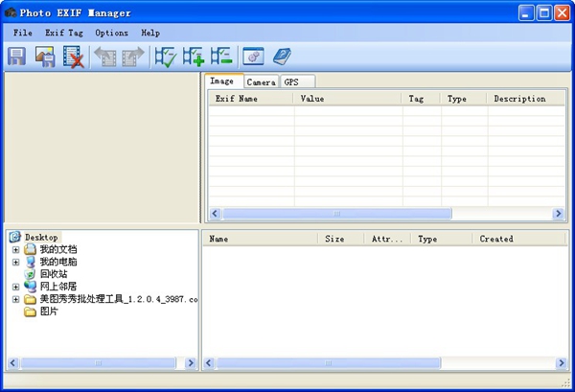This screenshot has height=392, width=575.
Task: Expand the 我的电脑 tree node
Action: [15, 262]
